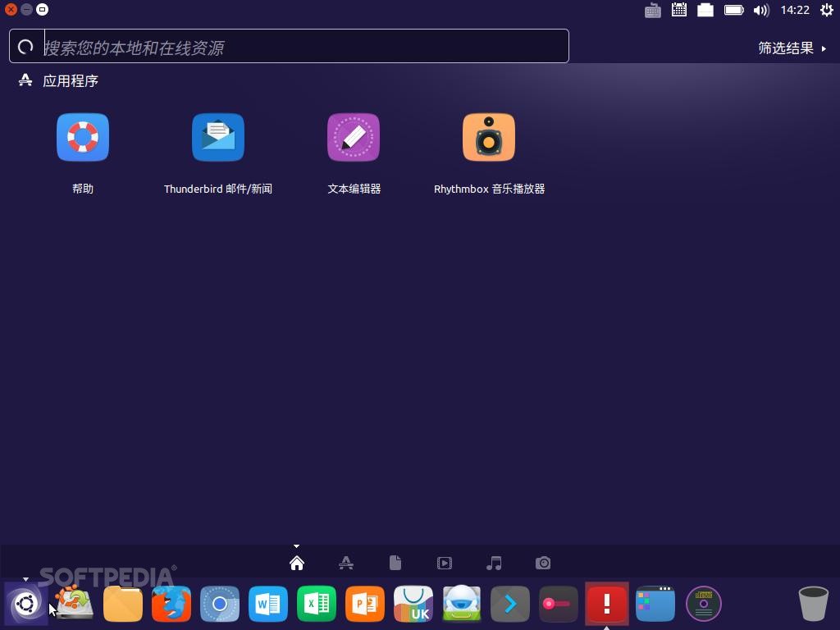Open Excel from the launcher

pyautogui.click(x=316, y=604)
